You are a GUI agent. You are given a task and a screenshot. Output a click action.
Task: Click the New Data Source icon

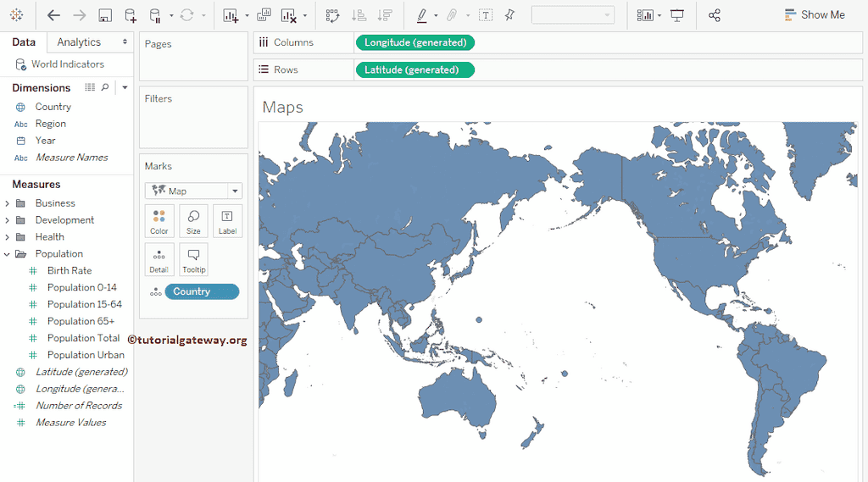click(x=130, y=15)
